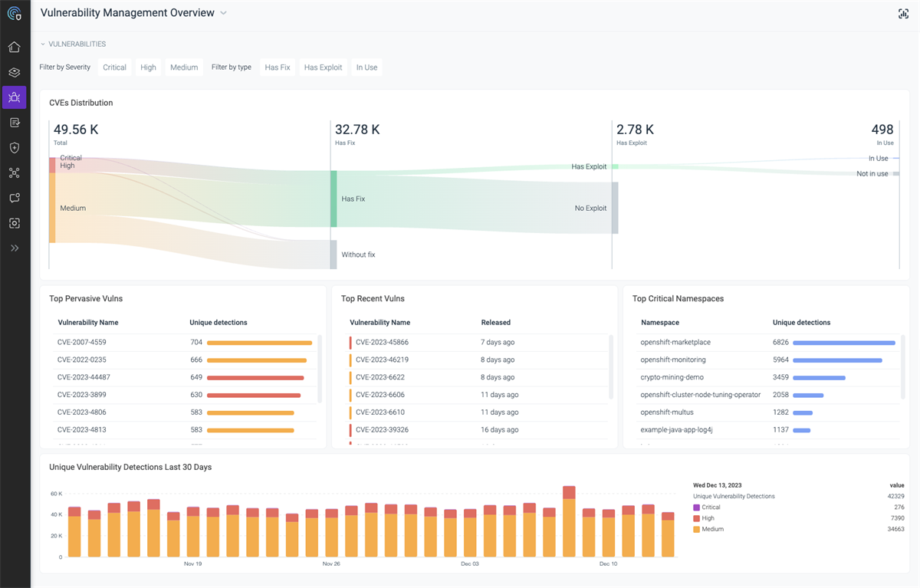Open the Vulnerability Management Overview dropdown
This screenshot has height=588, width=920.
(x=223, y=13)
